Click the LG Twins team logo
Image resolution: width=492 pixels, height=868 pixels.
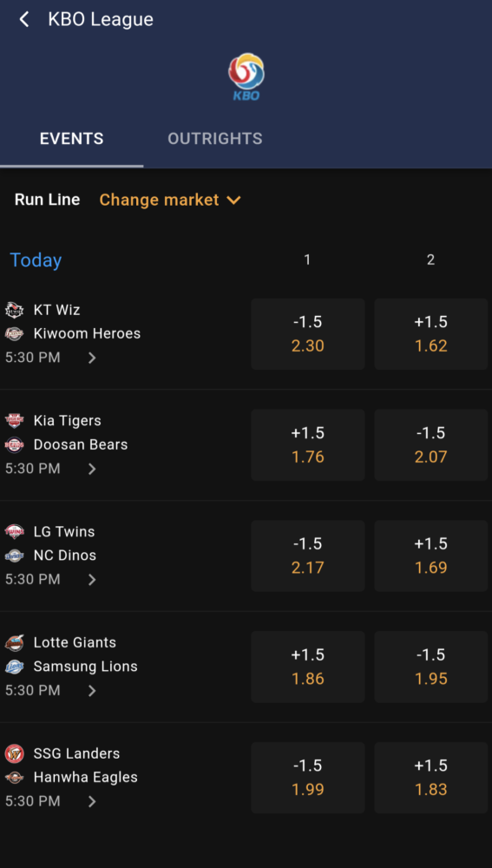[x=15, y=531]
